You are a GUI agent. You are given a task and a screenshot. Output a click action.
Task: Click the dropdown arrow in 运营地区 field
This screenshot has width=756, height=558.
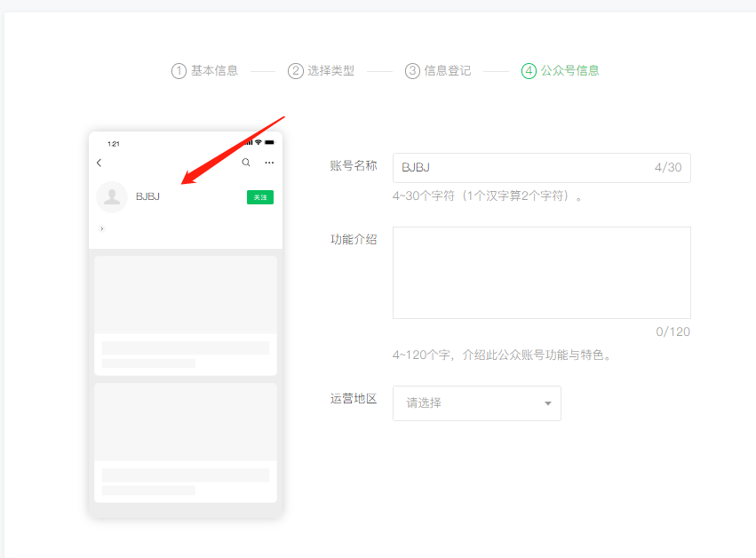(547, 404)
